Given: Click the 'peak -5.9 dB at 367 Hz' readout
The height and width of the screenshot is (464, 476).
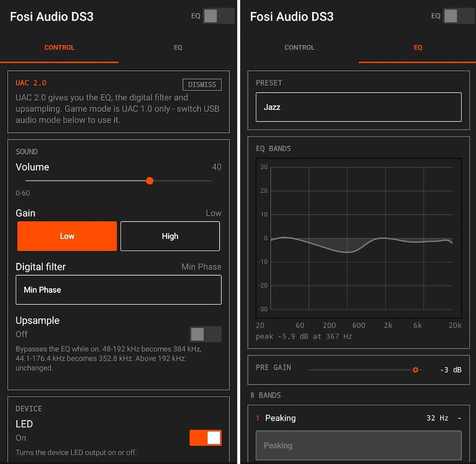Looking at the screenshot, I should (303, 337).
